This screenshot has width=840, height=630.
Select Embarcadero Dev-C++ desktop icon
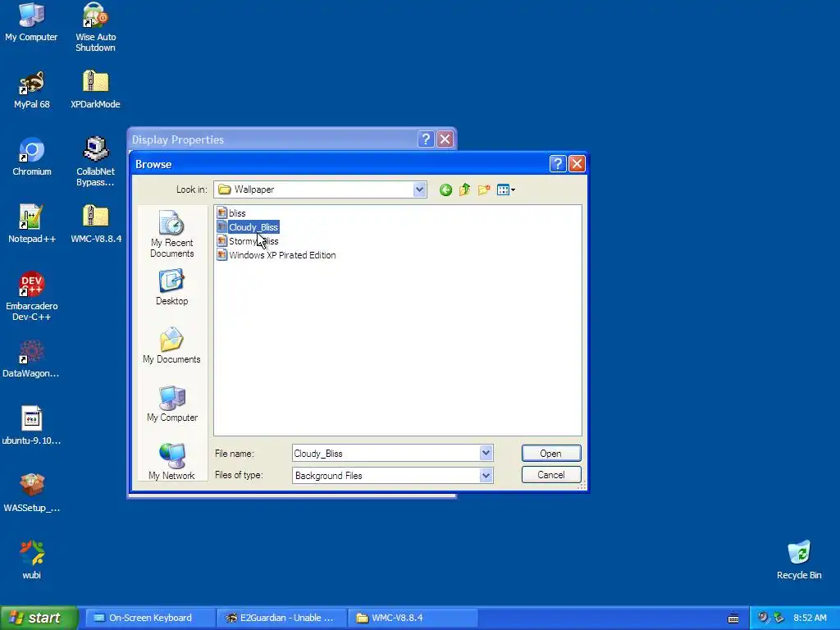(x=32, y=296)
